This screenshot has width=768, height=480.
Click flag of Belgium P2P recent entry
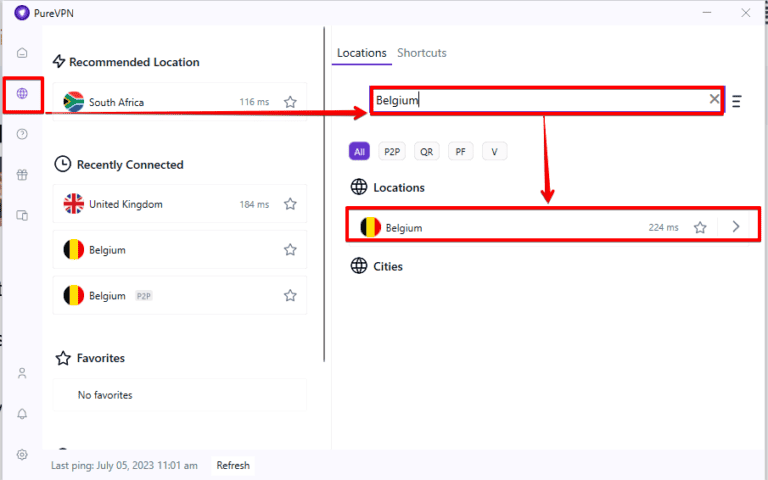pos(73,295)
